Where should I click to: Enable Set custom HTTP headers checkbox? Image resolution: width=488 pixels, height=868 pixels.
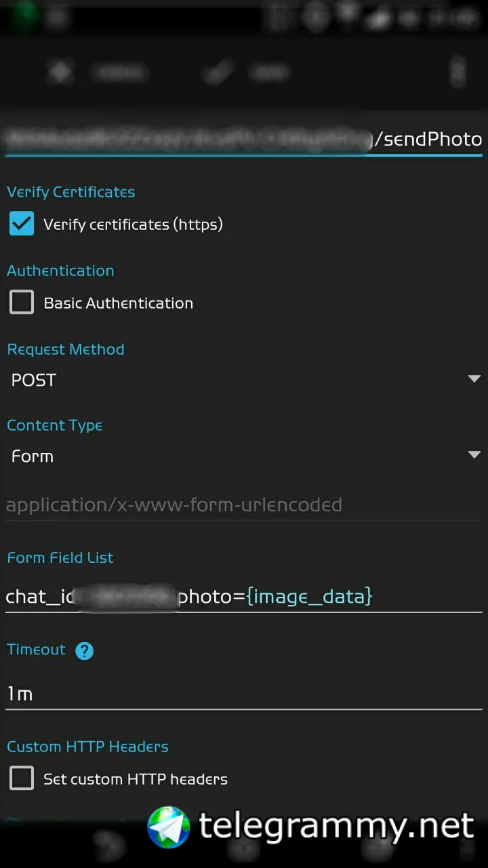tap(22, 778)
